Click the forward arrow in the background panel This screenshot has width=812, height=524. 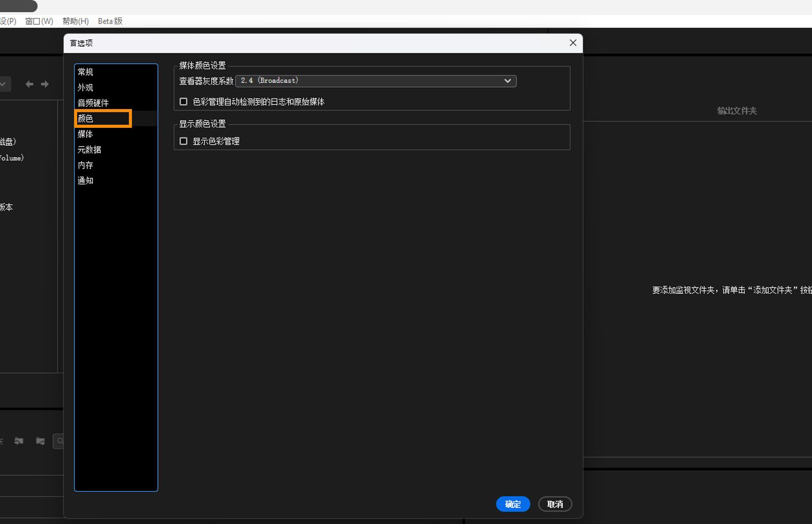coord(45,84)
